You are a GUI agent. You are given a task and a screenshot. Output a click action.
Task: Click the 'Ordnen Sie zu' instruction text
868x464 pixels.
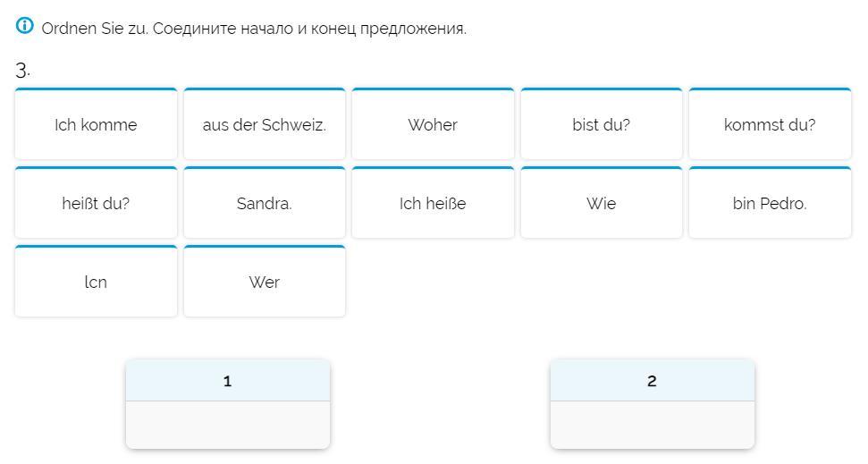tap(95, 29)
